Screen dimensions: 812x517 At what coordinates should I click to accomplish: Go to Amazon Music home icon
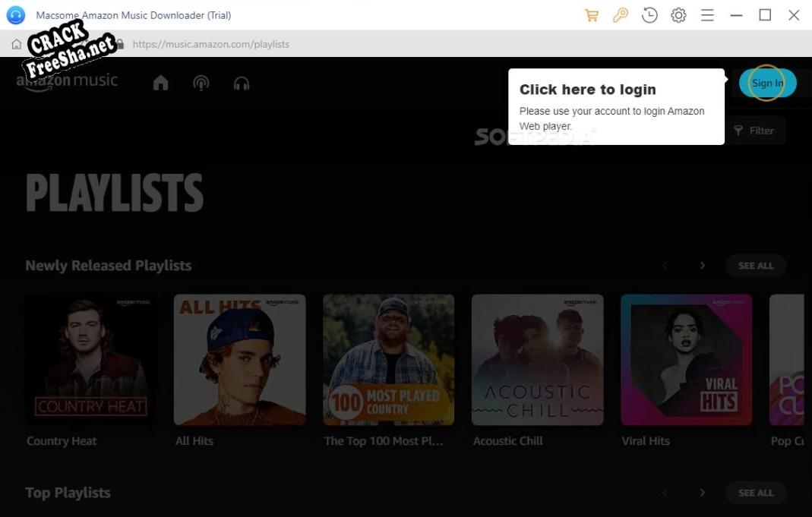[x=161, y=83]
